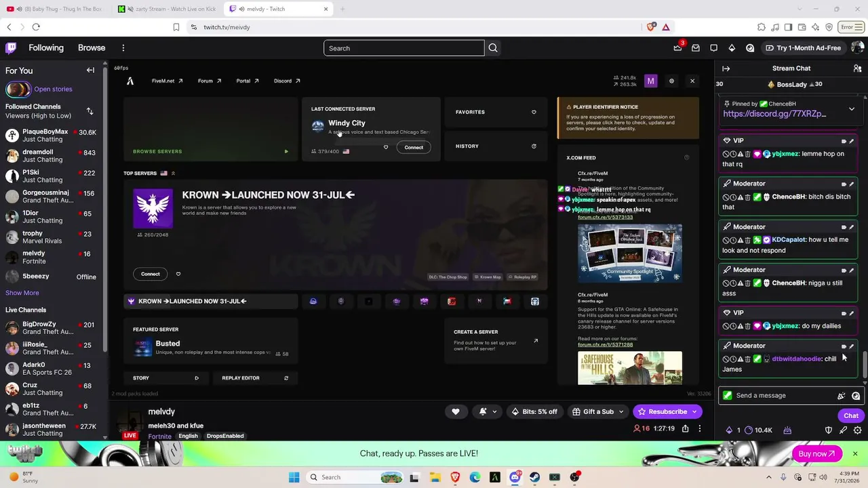Change Followed Channels sort order
This screenshot has height=488, width=868.
(90, 111)
